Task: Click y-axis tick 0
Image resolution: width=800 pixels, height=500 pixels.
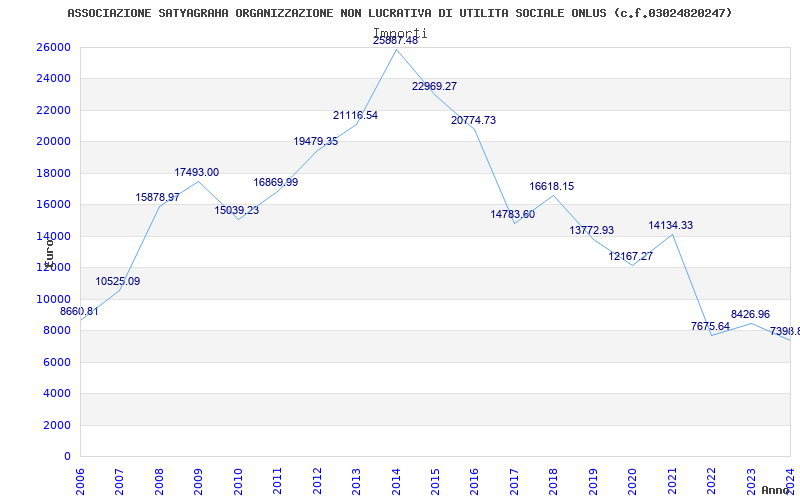Action: pos(67,456)
